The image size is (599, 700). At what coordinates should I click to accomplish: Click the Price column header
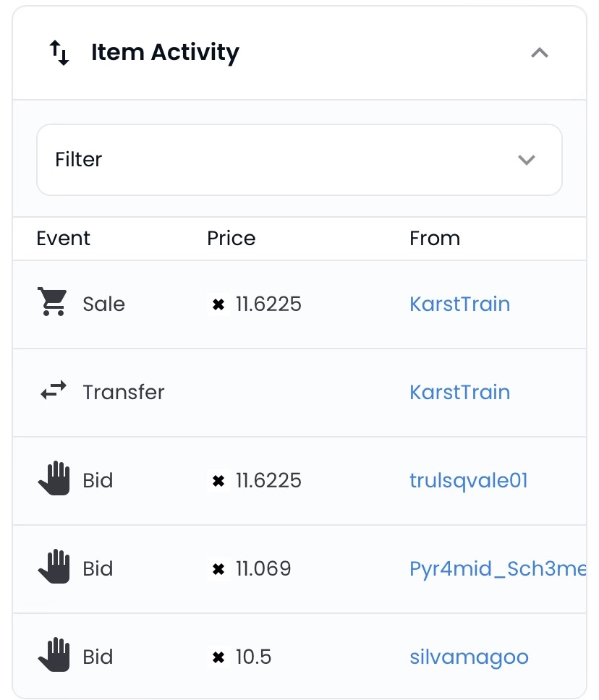click(231, 239)
